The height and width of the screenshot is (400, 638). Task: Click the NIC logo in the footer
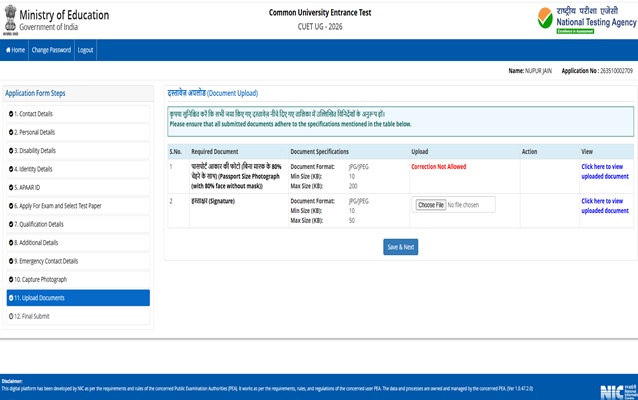(618, 391)
